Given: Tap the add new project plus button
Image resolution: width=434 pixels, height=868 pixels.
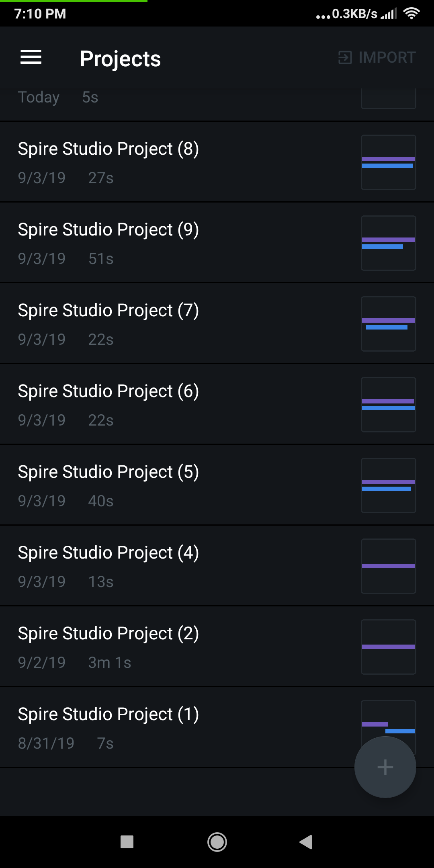Looking at the screenshot, I should coord(385,767).
